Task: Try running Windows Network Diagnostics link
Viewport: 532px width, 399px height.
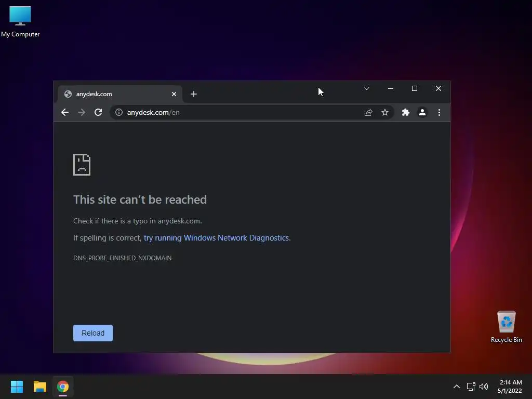Action: pyautogui.click(x=216, y=238)
